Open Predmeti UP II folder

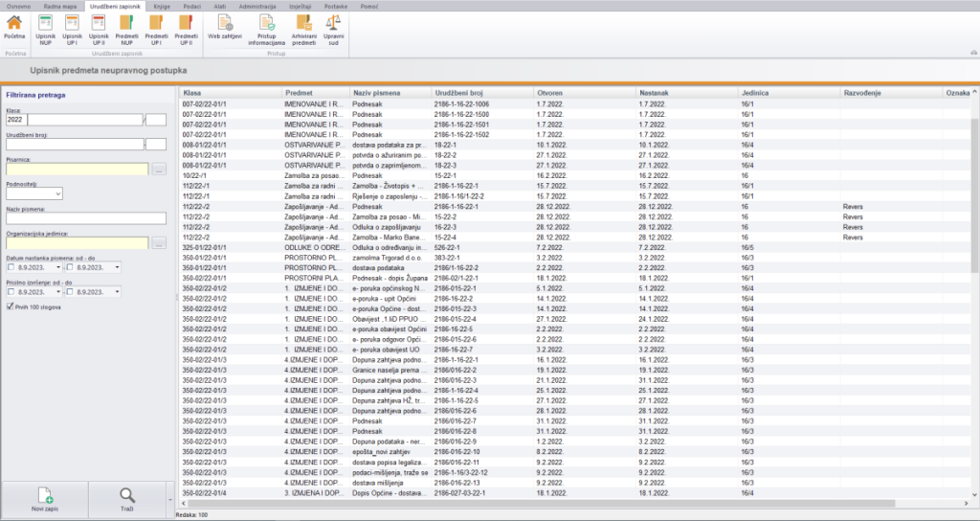point(186,30)
